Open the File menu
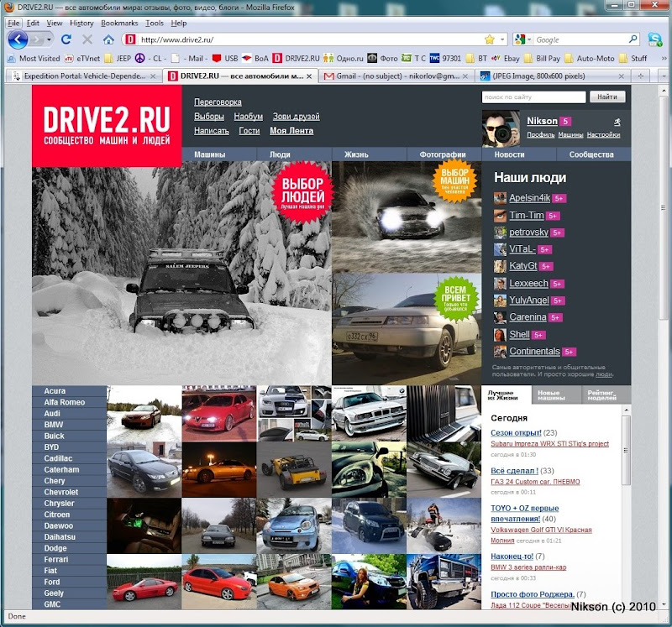 coord(13,24)
